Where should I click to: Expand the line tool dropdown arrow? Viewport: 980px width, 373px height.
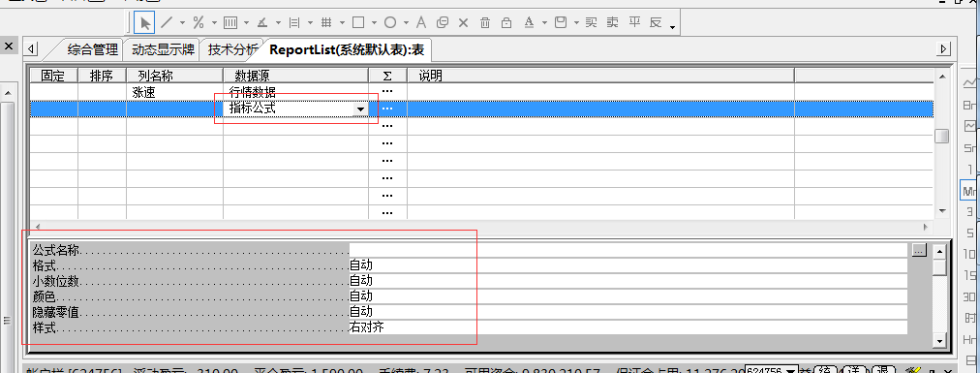coord(182,23)
